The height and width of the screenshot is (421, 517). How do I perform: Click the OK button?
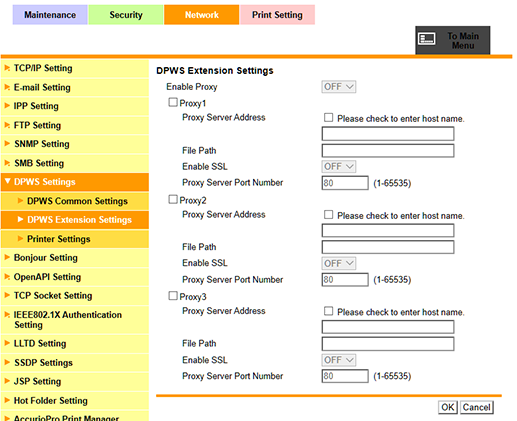tap(447, 407)
